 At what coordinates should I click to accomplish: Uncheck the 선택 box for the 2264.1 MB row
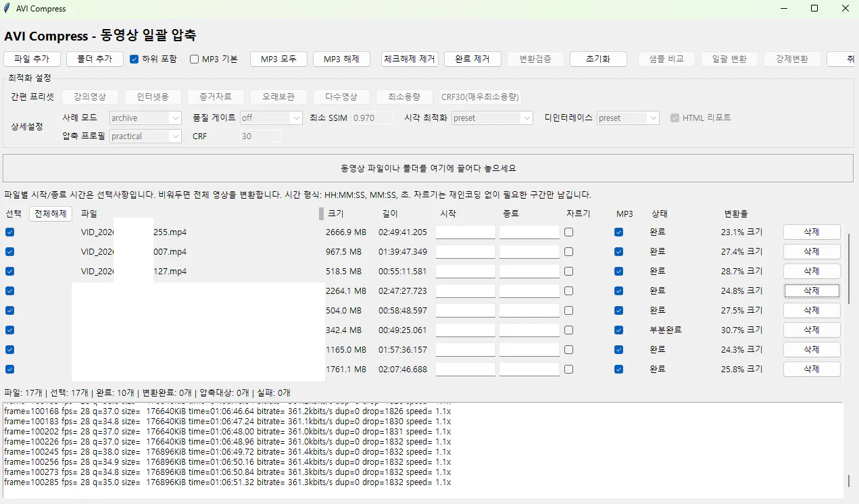coord(10,291)
